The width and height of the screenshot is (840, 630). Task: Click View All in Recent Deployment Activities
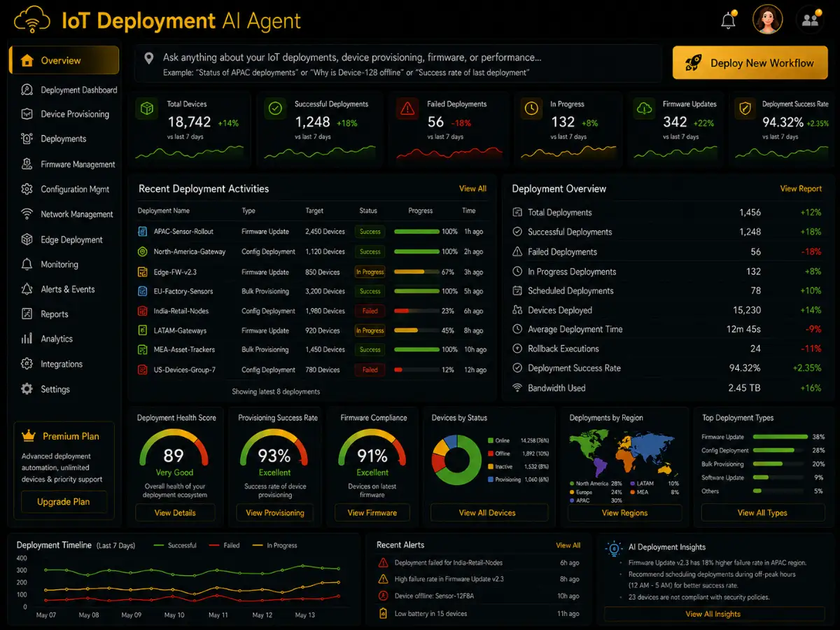pyautogui.click(x=472, y=189)
